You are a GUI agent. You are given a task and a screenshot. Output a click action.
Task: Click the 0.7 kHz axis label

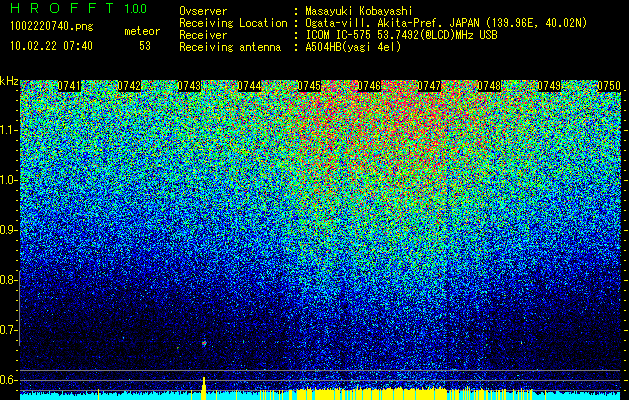[x=9, y=330]
